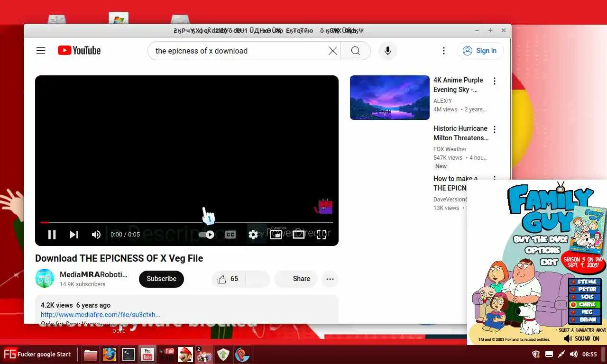607x364 pixels.
Task: Toggle SOUND ON in the Family Guy window
Action: (582, 338)
